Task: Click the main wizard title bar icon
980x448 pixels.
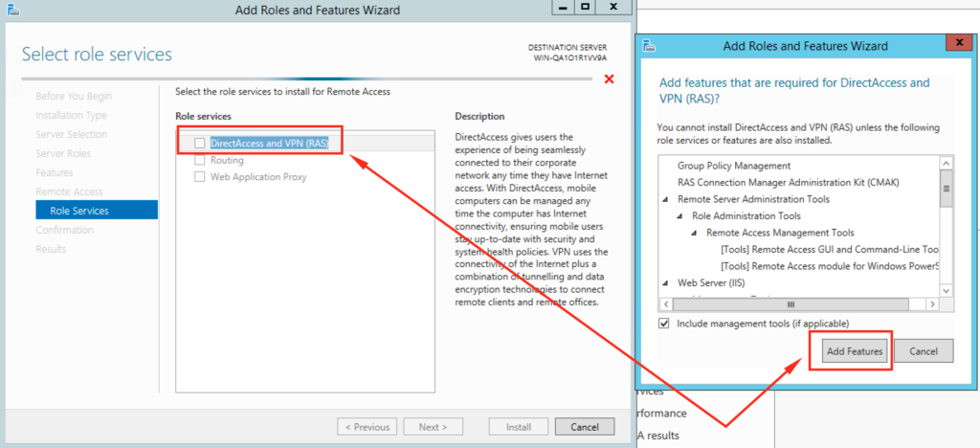Action: click(11, 11)
